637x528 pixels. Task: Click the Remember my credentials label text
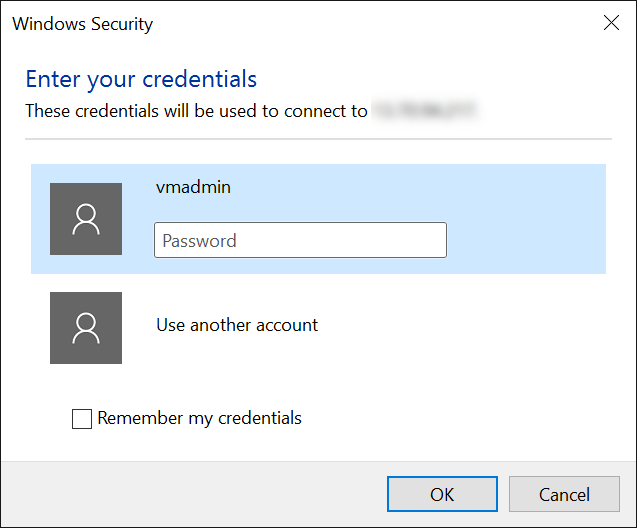(200, 419)
